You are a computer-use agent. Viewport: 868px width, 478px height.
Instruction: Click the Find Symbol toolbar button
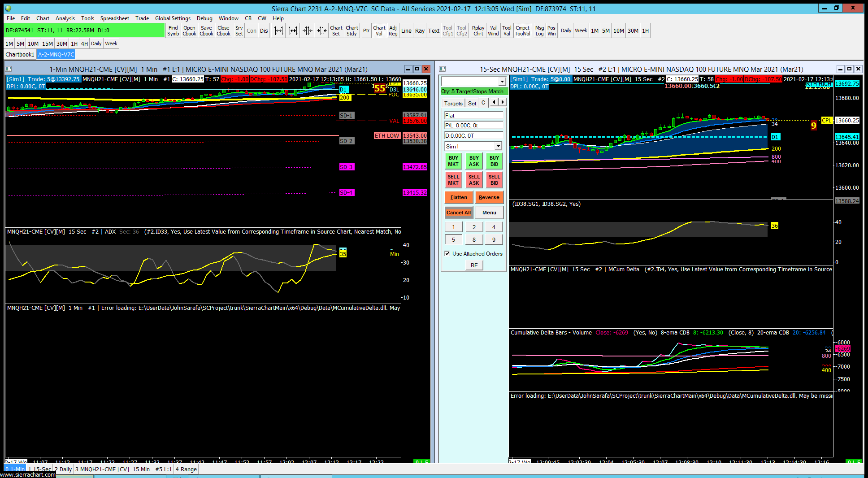(x=173, y=30)
